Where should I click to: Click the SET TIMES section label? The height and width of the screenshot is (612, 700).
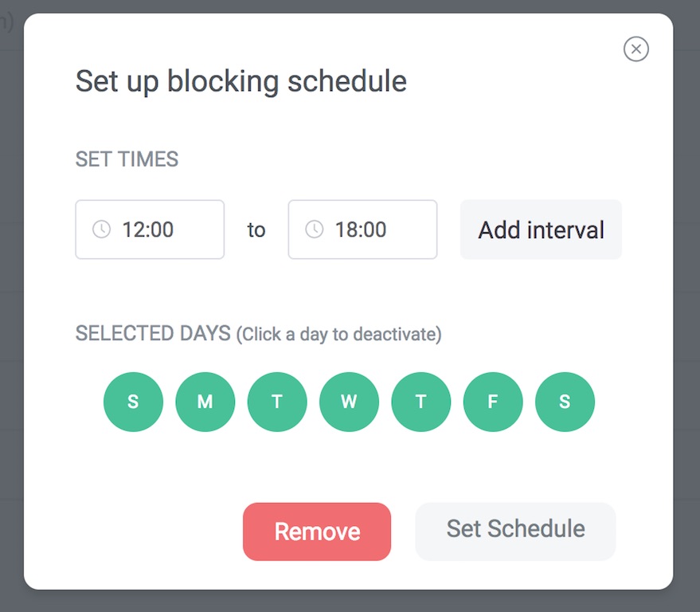point(127,159)
